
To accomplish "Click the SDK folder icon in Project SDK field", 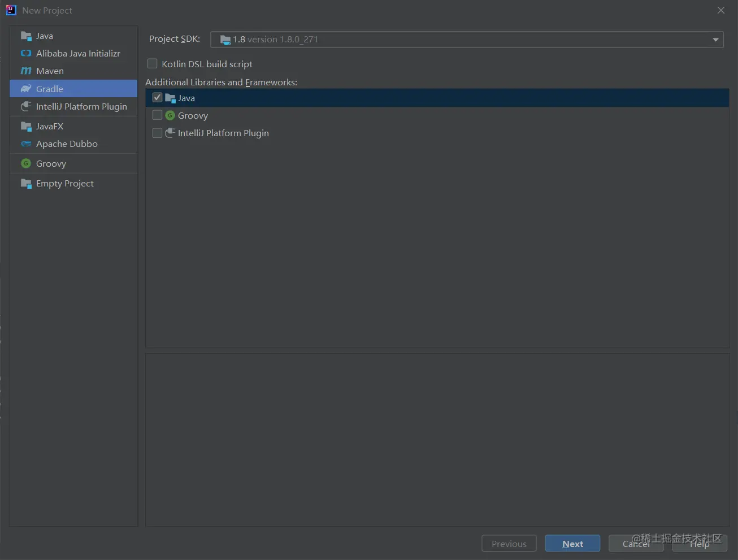I will tap(225, 40).
